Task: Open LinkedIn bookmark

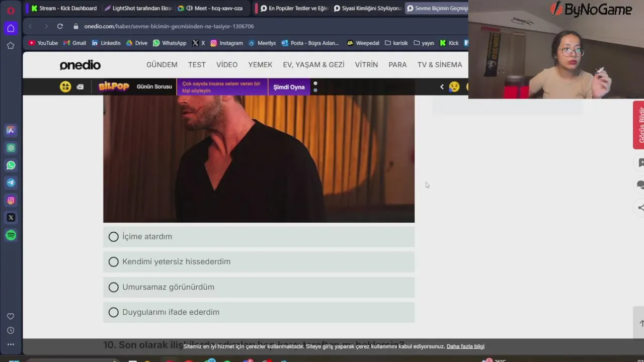Action: tap(106, 43)
